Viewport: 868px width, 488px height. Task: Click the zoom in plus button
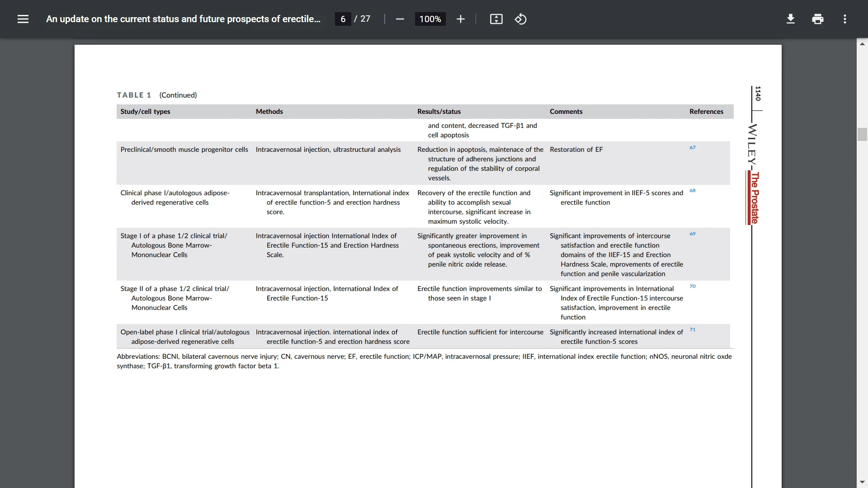(460, 19)
